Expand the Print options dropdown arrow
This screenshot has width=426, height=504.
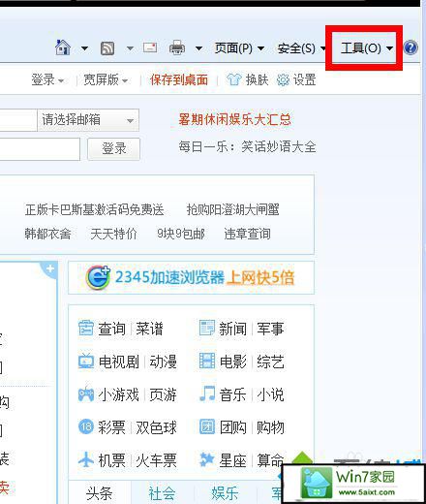198,48
